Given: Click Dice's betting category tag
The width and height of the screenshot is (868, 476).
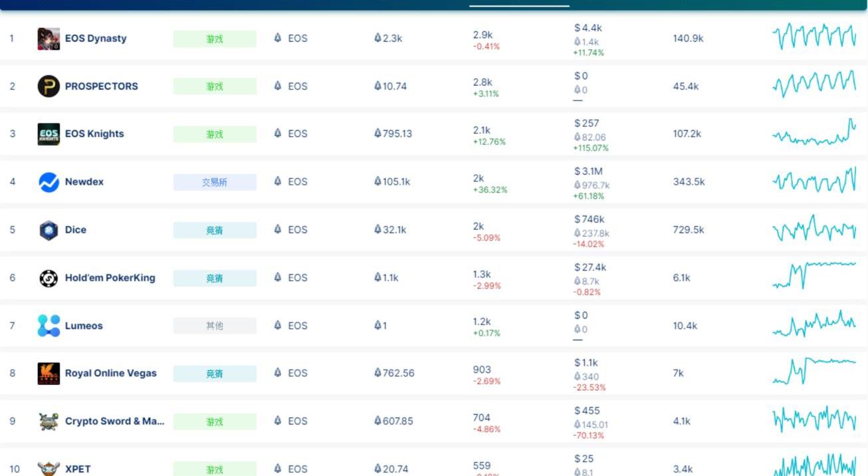Looking at the screenshot, I should click(x=215, y=230).
